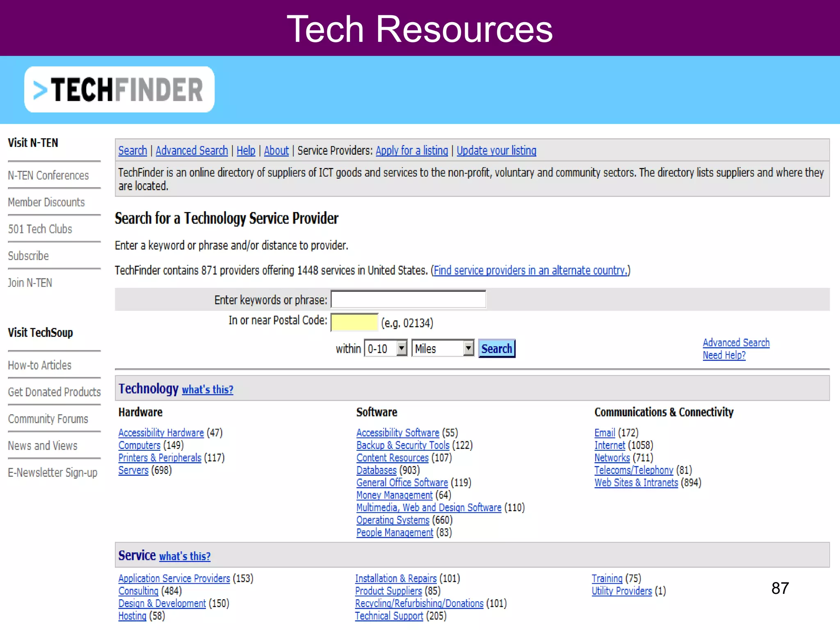Open Databases category
Viewport: 840px width, 630px height.
(x=376, y=470)
